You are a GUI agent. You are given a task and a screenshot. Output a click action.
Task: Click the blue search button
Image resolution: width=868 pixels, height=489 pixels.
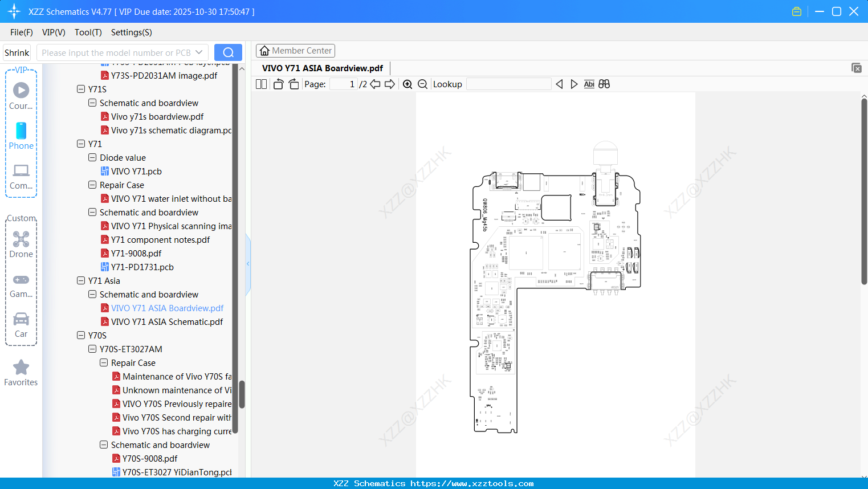pyautogui.click(x=228, y=52)
